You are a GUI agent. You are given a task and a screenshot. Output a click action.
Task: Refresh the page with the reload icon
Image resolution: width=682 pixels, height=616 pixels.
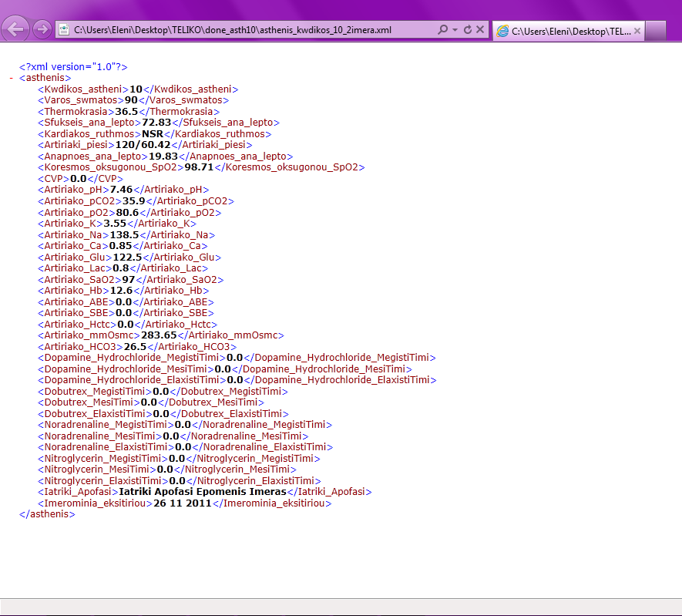(468, 29)
